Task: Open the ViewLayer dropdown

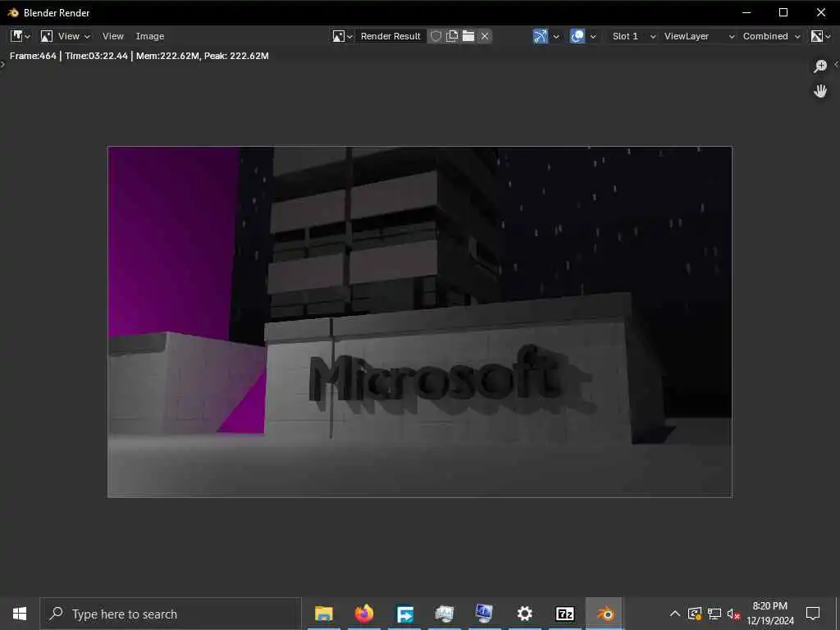Action: (x=698, y=36)
